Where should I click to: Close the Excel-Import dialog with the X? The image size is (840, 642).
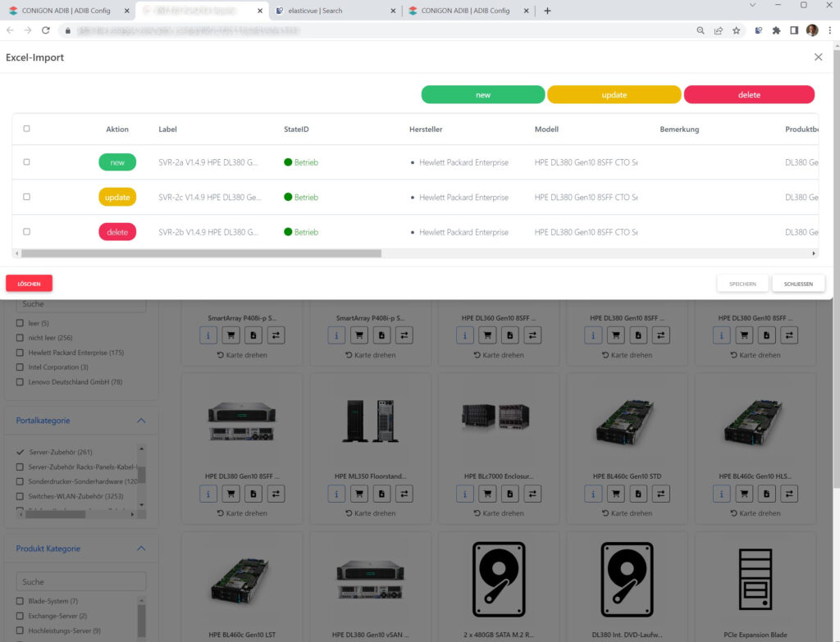tap(818, 57)
